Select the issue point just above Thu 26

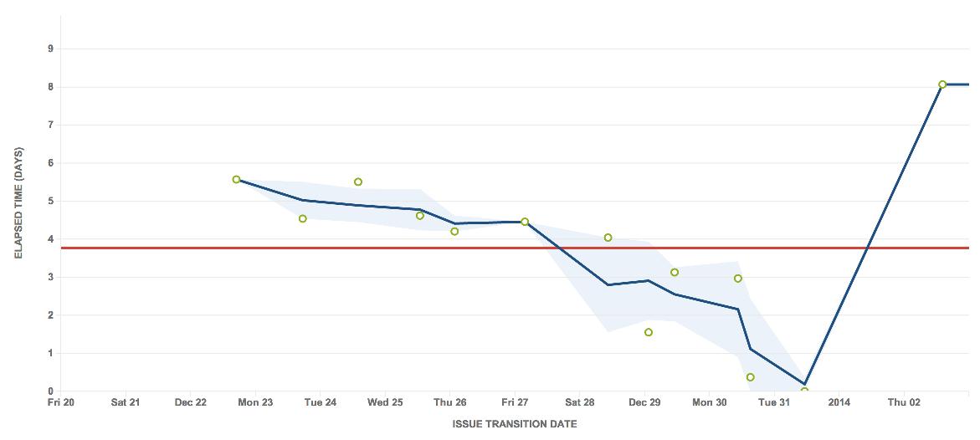pos(454,231)
